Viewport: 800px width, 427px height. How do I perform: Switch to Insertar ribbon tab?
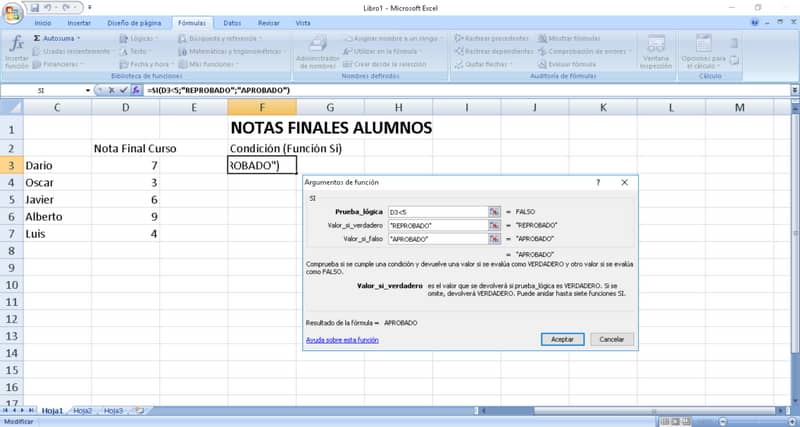pos(79,23)
